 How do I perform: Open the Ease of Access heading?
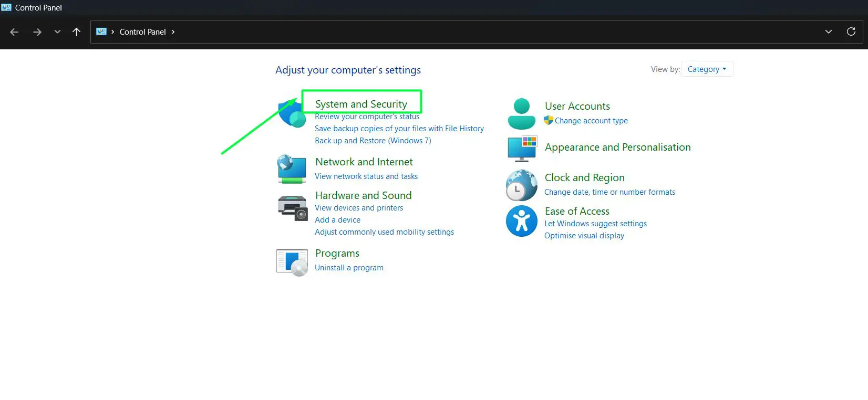click(x=577, y=211)
